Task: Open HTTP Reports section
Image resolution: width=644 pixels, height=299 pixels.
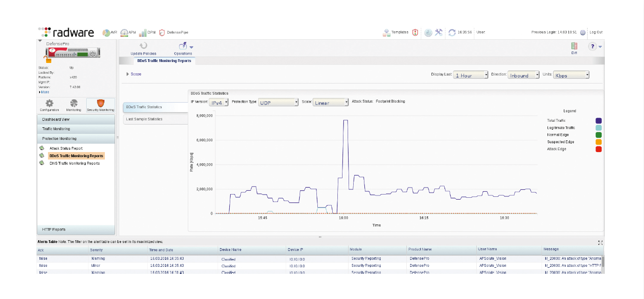Action: pyautogui.click(x=76, y=229)
